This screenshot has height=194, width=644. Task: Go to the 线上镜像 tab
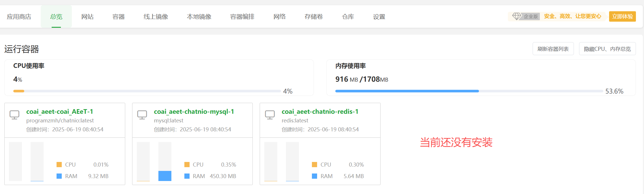[156, 17]
